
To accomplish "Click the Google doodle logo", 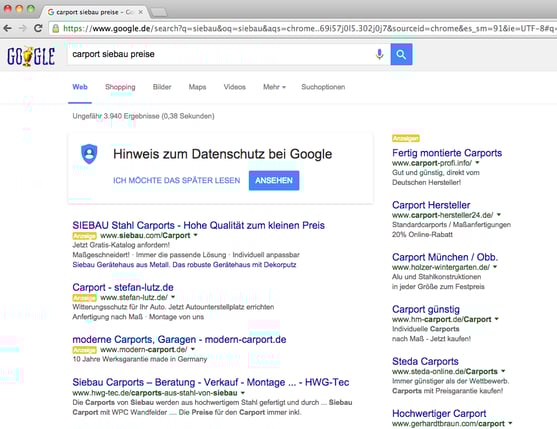I will 31,56.
